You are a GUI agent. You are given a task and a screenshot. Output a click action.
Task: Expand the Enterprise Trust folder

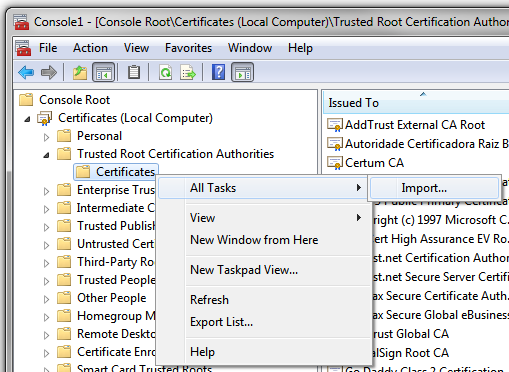click(47, 191)
